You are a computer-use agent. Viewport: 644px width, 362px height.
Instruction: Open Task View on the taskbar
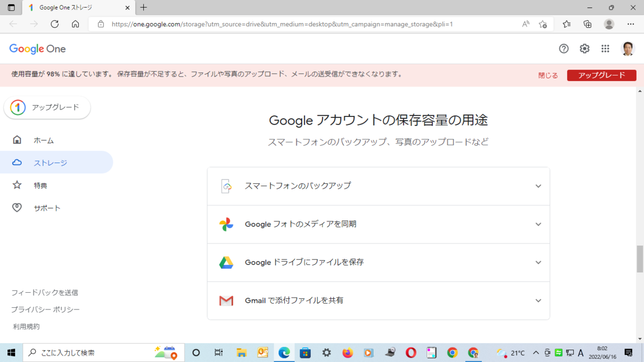(x=218, y=352)
